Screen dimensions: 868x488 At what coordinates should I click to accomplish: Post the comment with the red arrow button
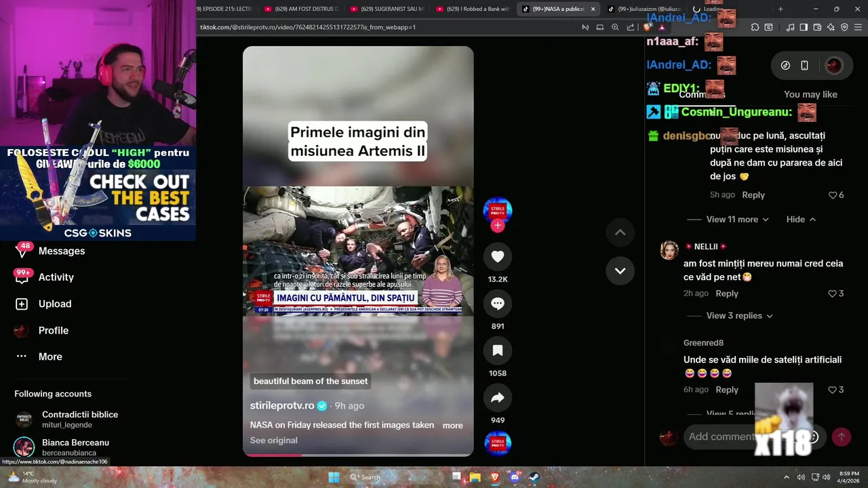[842, 437]
